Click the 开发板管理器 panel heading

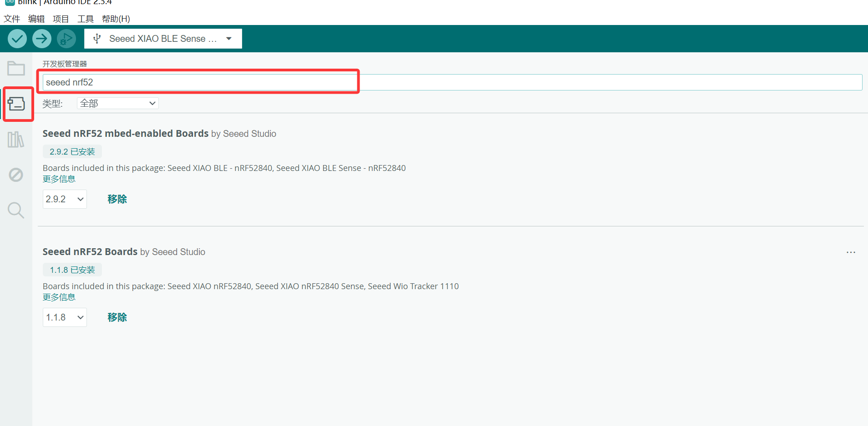coord(65,64)
